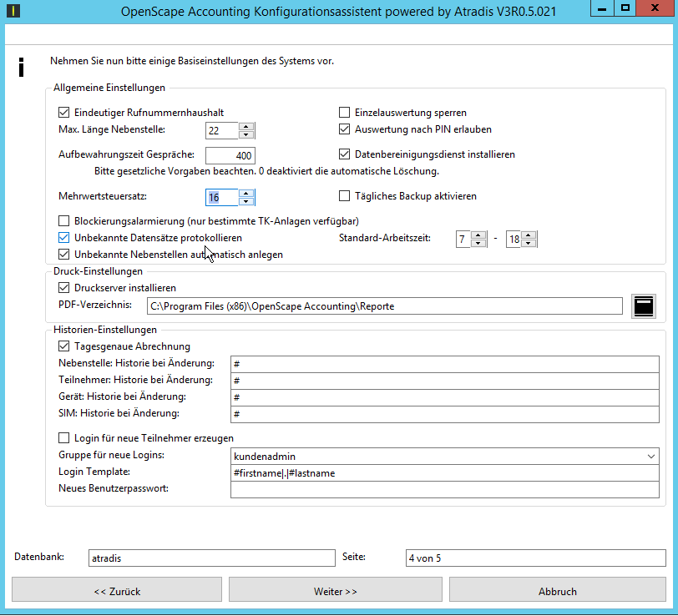678x616 pixels.
Task: Maximize the Konfigurationsassistent window
Action: click(625, 8)
